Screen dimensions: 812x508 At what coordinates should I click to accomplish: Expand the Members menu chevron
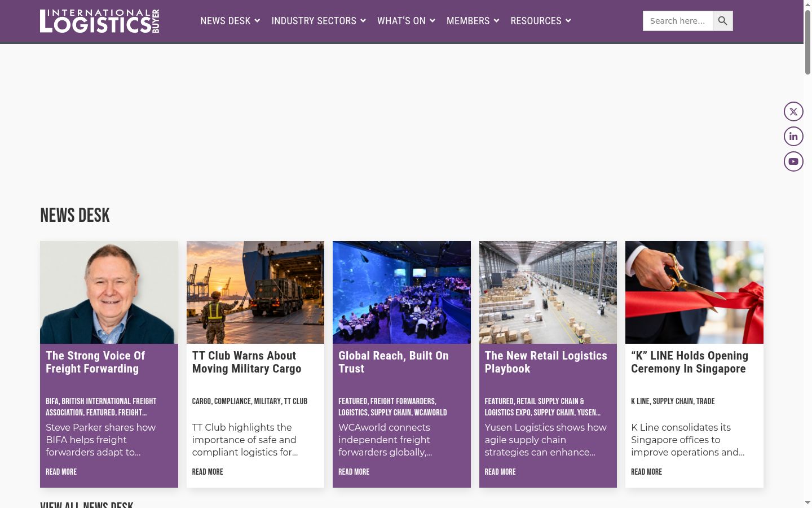(496, 21)
